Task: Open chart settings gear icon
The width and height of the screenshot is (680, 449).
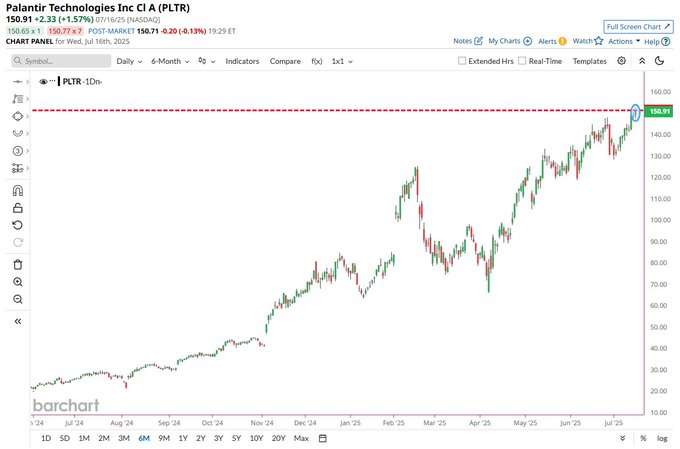Action: 622,61
